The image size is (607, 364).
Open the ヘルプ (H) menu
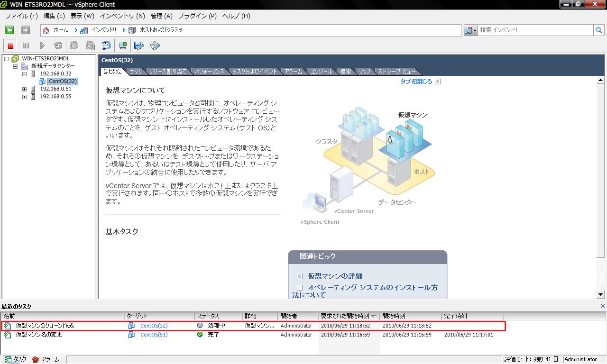[236, 16]
